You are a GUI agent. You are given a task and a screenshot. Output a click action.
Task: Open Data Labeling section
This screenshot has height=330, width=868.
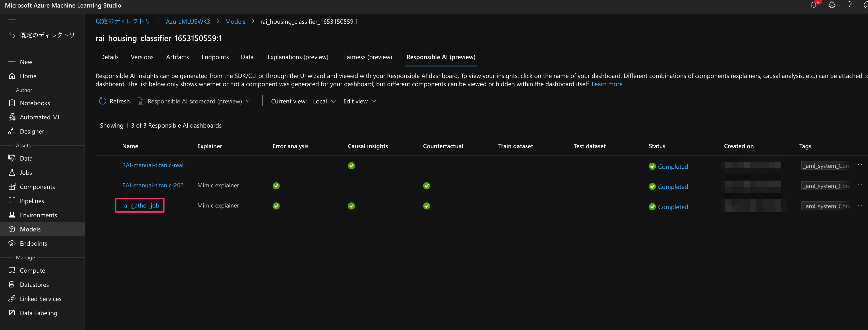click(x=39, y=313)
